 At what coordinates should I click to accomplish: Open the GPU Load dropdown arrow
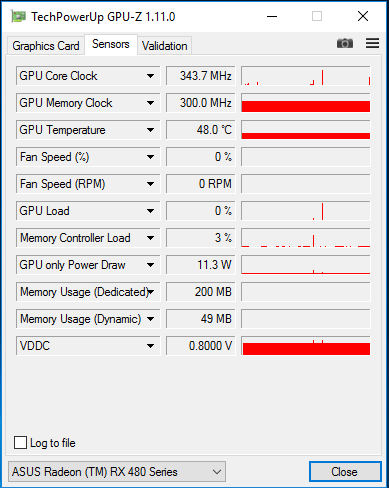click(150, 211)
